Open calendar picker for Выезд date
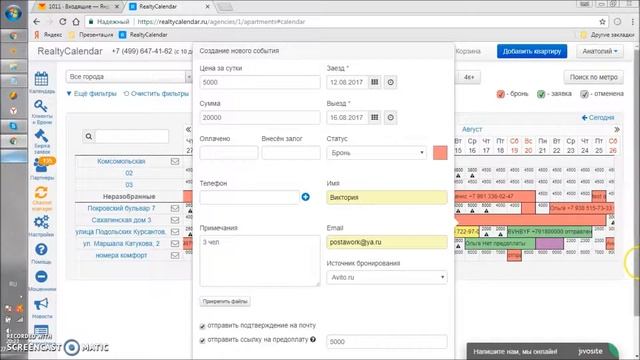640x360 pixels. click(374, 118)
